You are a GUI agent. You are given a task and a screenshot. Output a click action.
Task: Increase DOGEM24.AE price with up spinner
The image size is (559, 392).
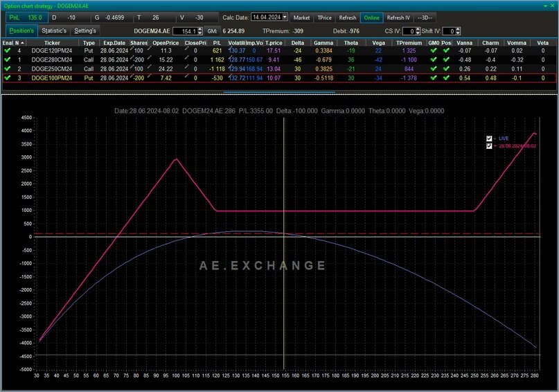[x=200, y=29]
